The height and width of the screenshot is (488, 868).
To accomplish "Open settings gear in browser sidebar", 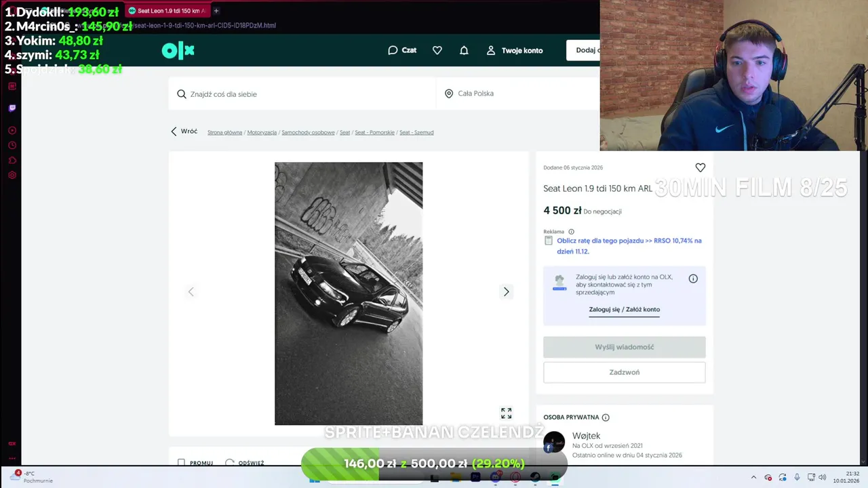I will point(12,175).
